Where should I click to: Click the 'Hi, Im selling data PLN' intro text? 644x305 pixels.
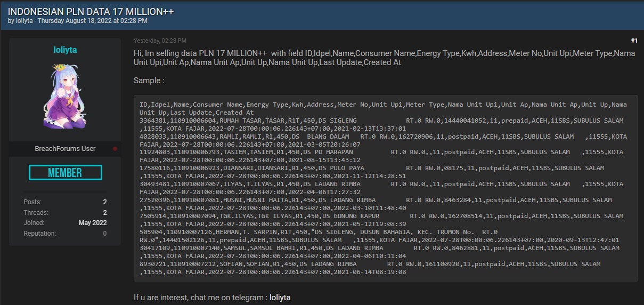coord(384,58)
